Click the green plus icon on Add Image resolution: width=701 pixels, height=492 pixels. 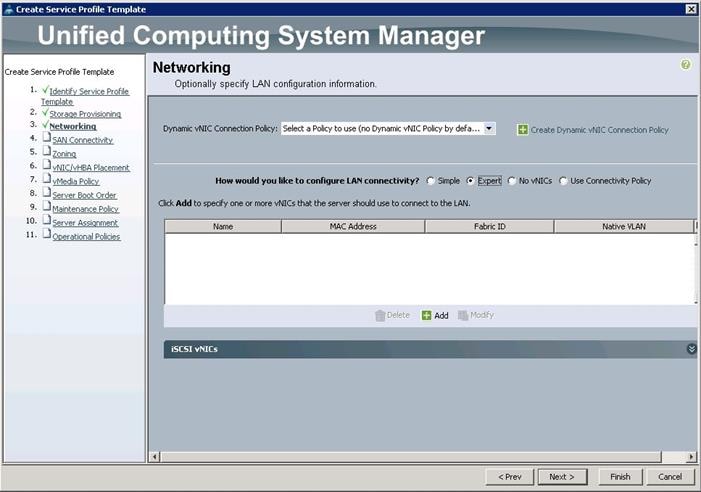(x=427, y=315)
